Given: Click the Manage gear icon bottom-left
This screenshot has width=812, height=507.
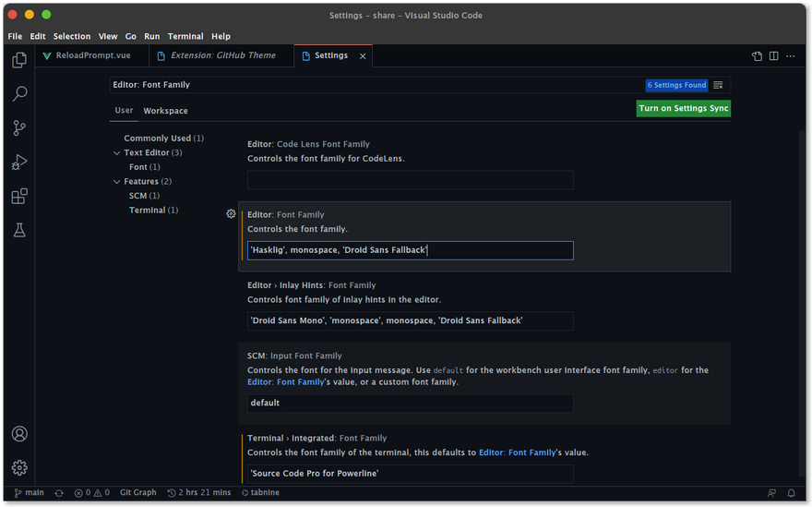Looking at the screenshot, I should pos(19,467).
